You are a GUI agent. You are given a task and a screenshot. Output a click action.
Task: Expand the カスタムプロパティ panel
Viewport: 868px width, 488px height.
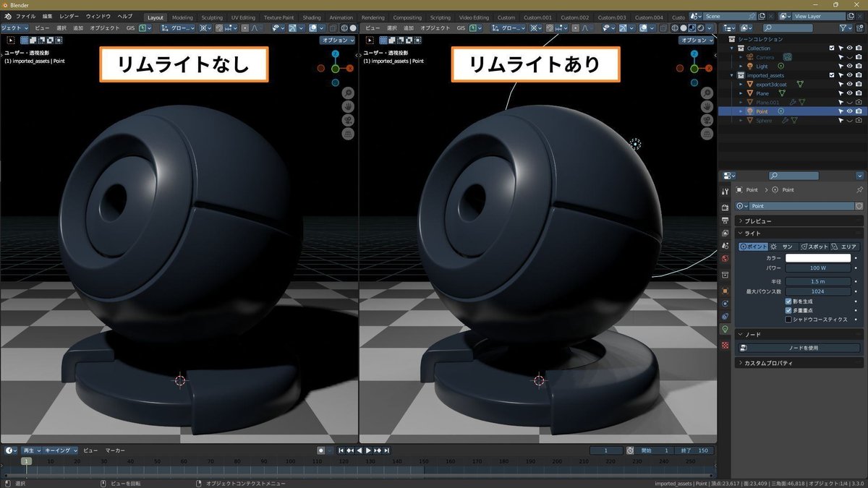[800, 363]
